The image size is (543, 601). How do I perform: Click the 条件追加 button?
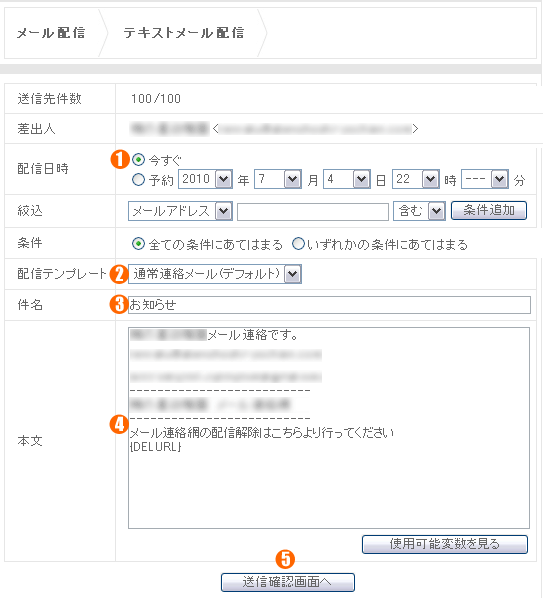click(489, 210)
